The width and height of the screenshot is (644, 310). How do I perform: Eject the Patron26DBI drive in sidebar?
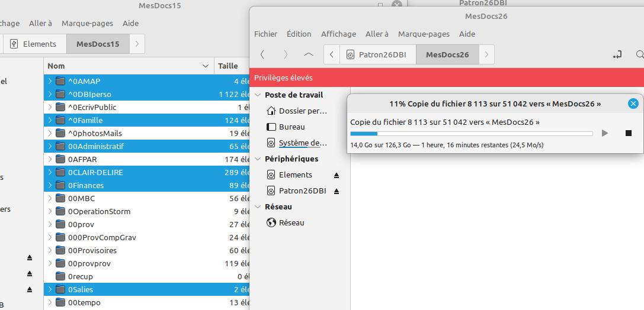tap(337, 191)
